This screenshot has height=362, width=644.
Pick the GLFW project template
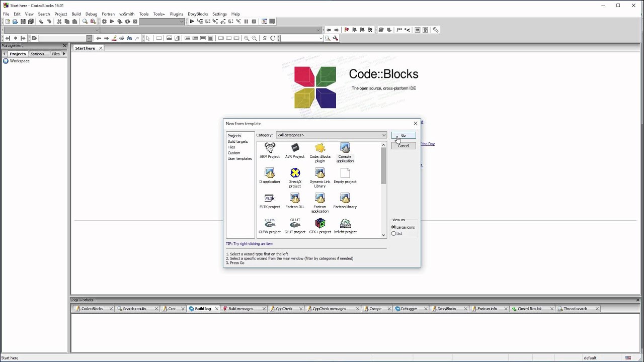coord(270,226)
